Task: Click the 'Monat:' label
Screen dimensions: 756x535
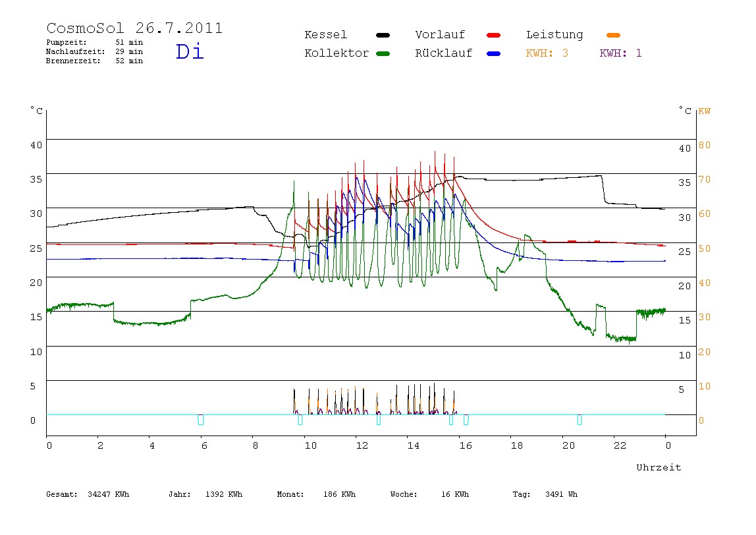Action: click(290, 494)
